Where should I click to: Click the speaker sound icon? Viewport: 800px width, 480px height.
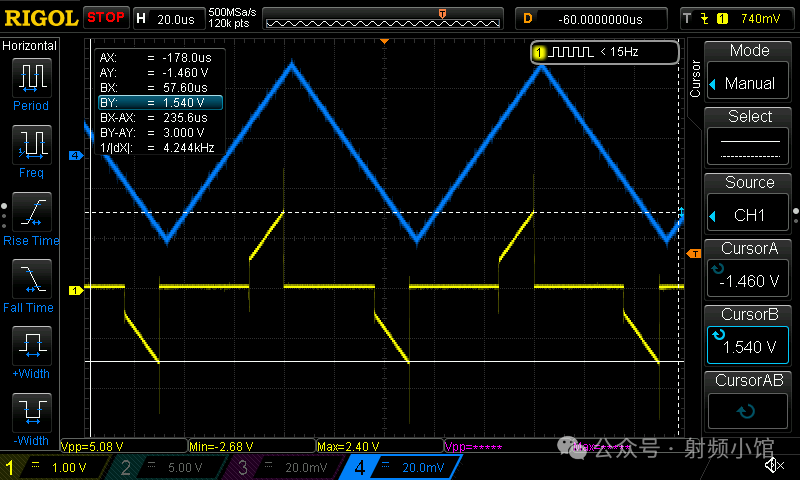tap(773, 465)
